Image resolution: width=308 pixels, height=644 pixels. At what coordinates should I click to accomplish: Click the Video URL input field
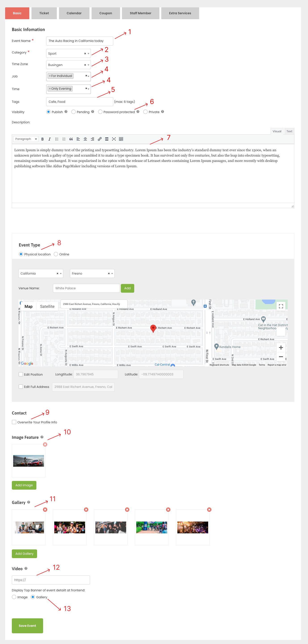click(x=50, y=580)
